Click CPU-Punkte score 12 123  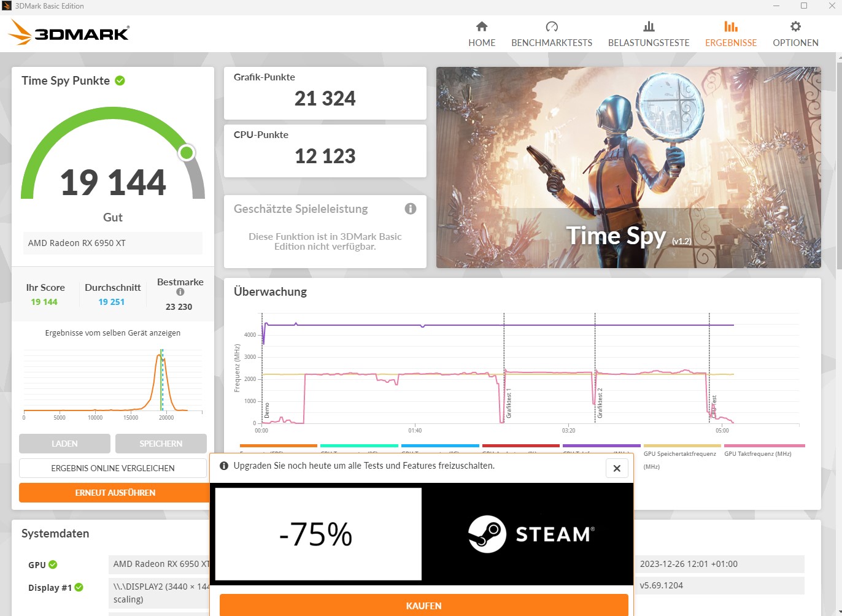[x=325, y=156]
